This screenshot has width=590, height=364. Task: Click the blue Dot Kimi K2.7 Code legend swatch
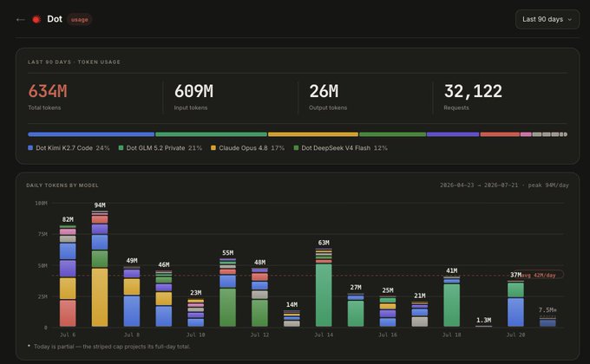pyautogui.click(x=30, y=148)
